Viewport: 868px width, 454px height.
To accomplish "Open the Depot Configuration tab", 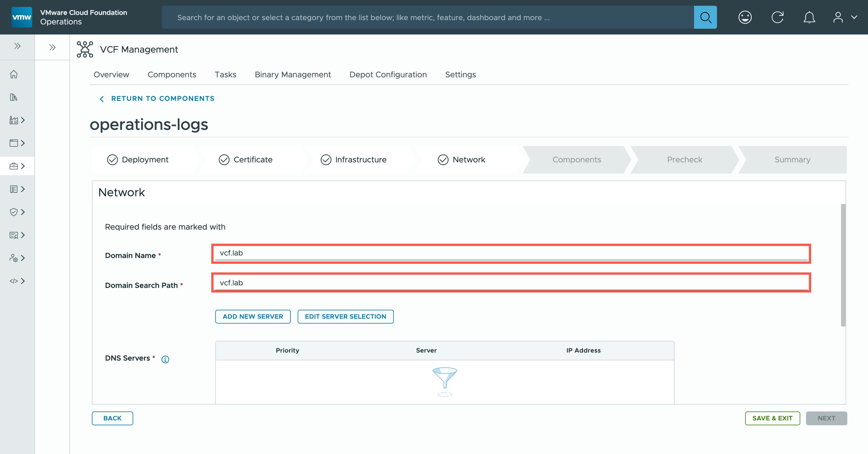I will [388, 74].
